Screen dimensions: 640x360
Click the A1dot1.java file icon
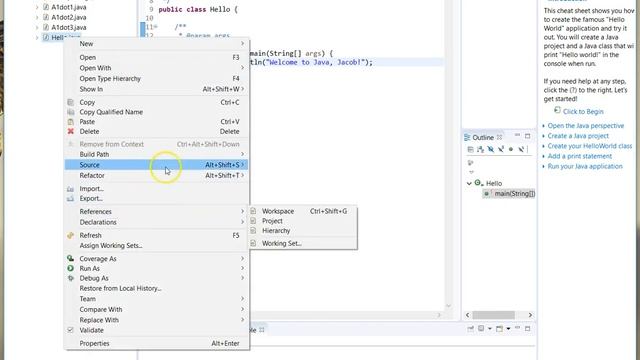pos(46,7)
